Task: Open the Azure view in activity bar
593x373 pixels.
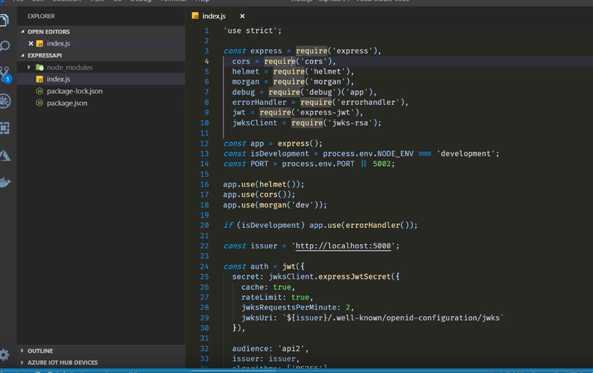Action: tap(5, 155)
